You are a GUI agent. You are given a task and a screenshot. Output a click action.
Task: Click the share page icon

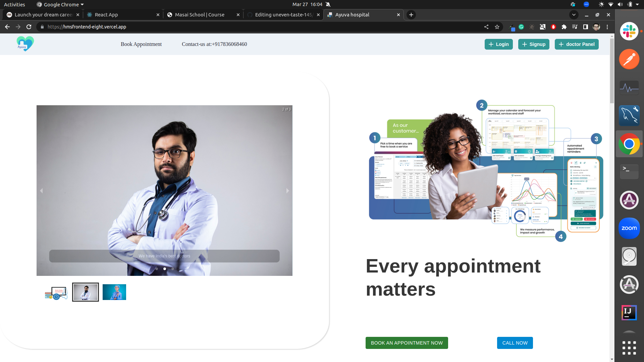click(x=486, y=27)
